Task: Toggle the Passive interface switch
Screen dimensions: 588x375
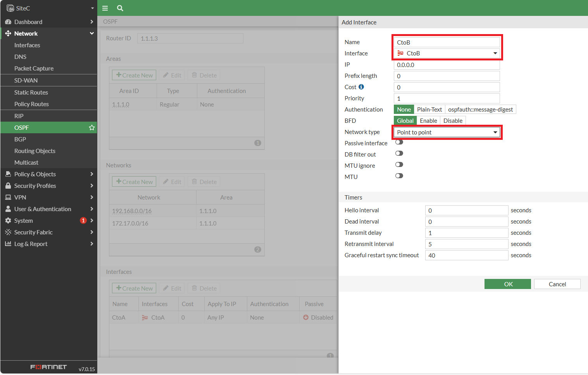Action: [x=399, y=142]
